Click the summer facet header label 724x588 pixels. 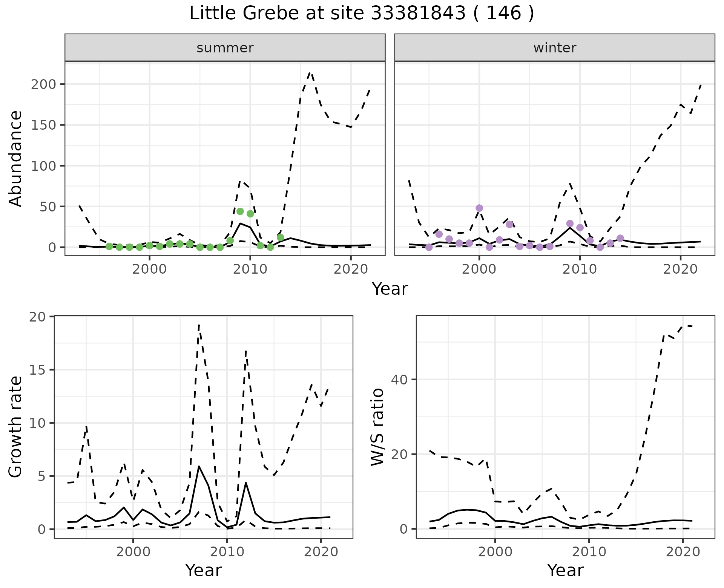[225, 48]
